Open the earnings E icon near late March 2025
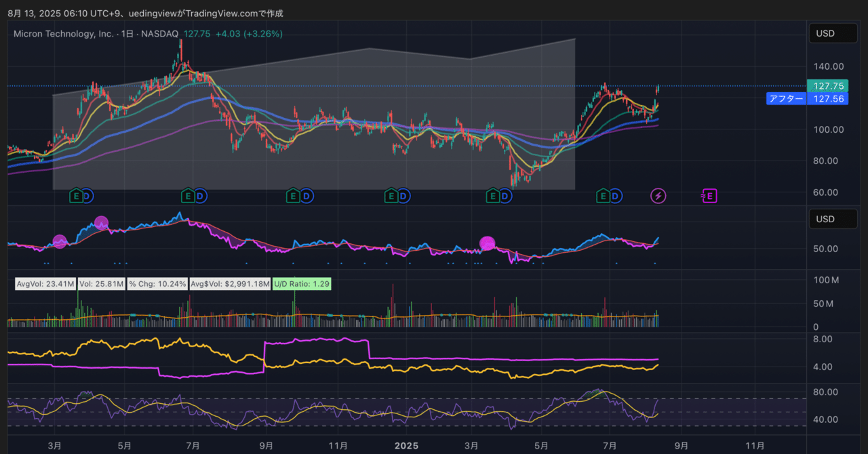 [493, 197]
